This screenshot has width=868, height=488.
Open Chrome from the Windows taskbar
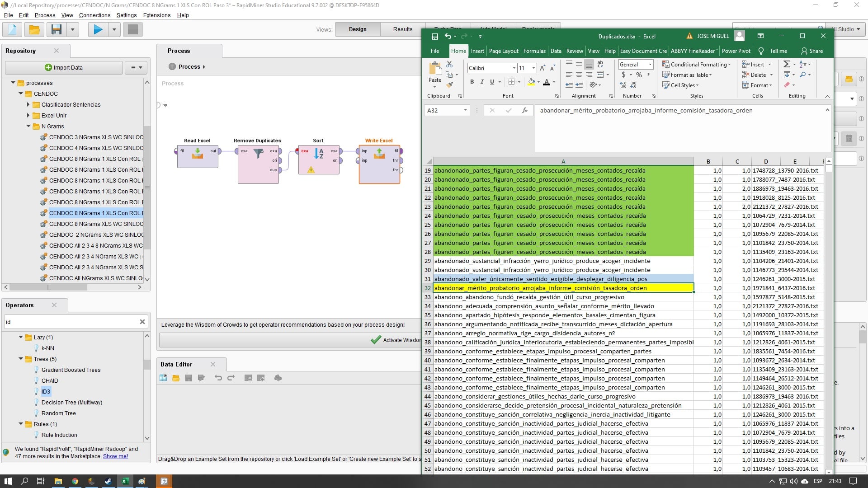75,481
